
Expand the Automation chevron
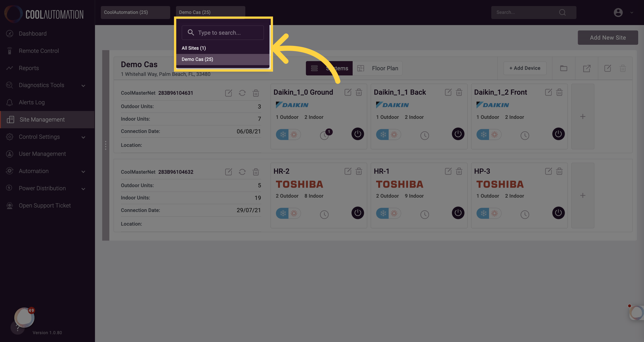coord(83,171)
